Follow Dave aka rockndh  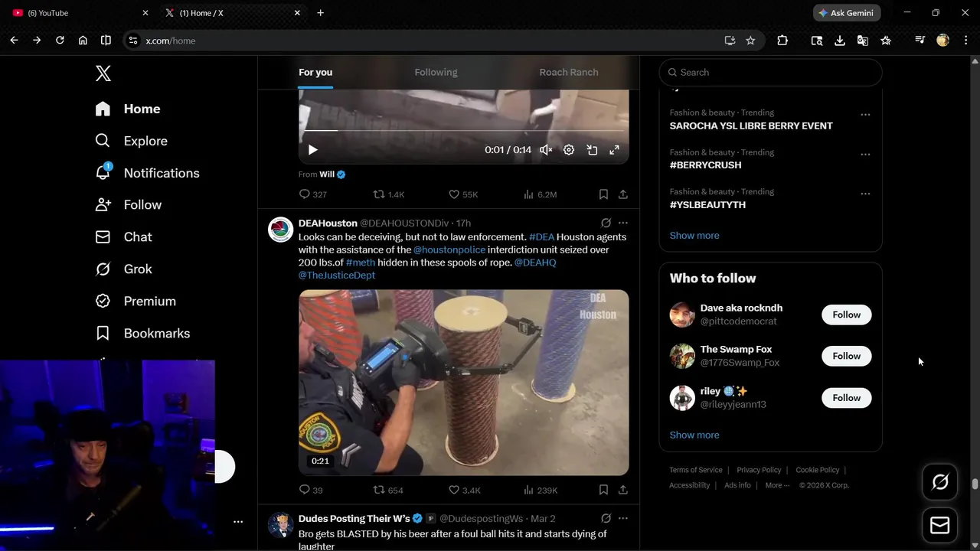coord(846,315)
